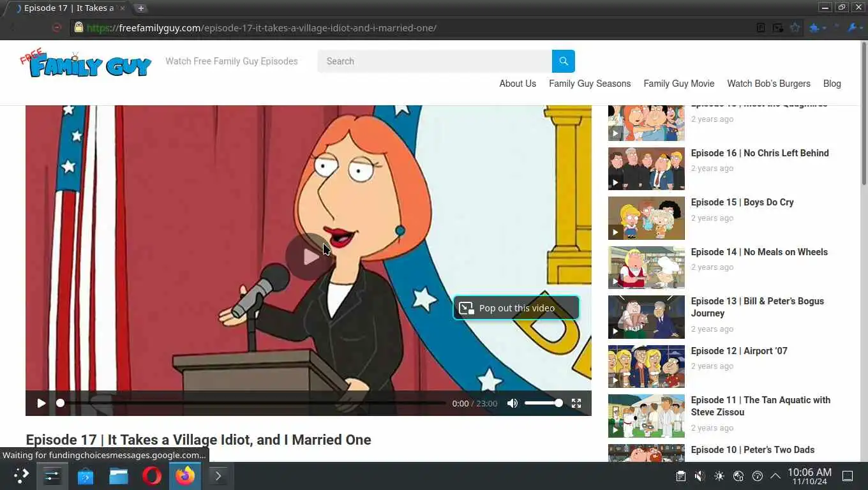Open Episode 16 No Chris Left Behind link

coord(759,153)
